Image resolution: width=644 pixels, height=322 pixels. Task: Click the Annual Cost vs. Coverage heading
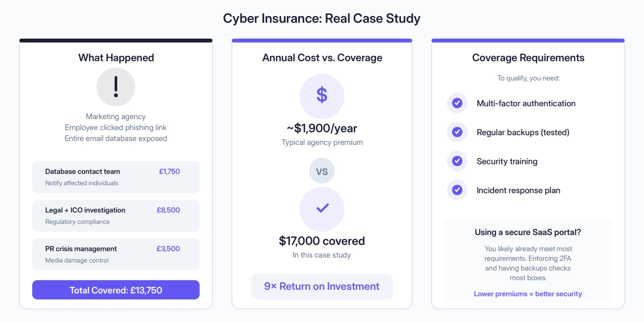[x=322, y=58]
